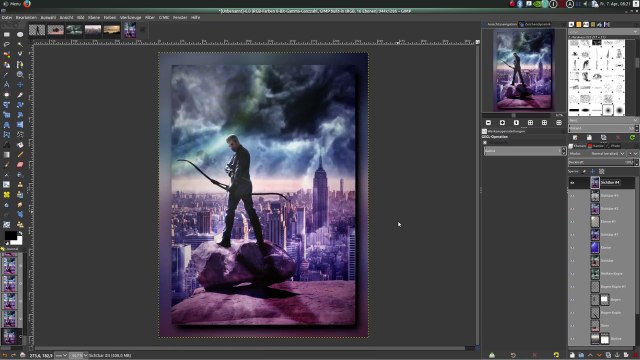The height and width of the screenshot is (360, 640).
Task: Refresh brushes with green arrow icon
Action: [x=632, y=138]
